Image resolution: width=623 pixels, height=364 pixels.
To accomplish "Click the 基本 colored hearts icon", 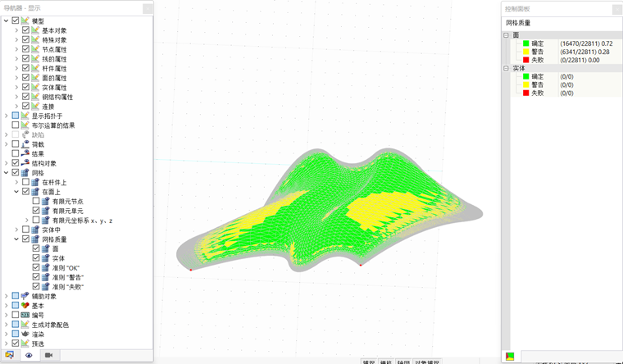I will pos(25,306).
